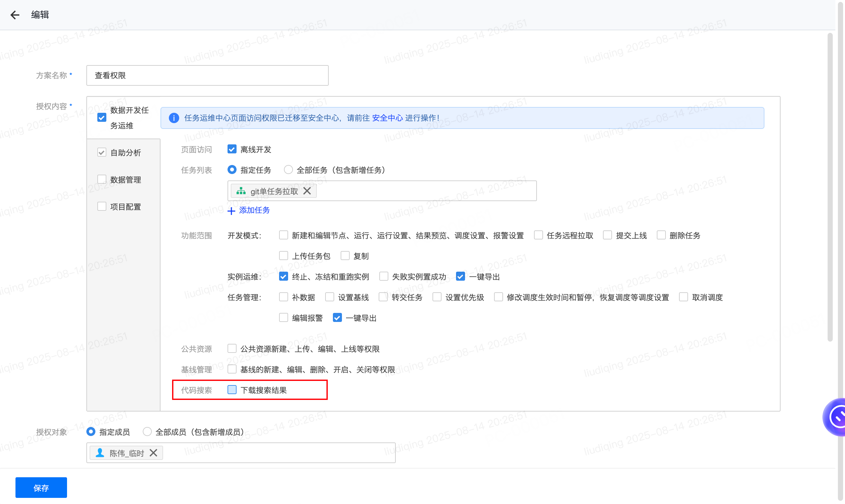Open the 自助分析 section
Viewport: 845px width, 504px height.
125,152
